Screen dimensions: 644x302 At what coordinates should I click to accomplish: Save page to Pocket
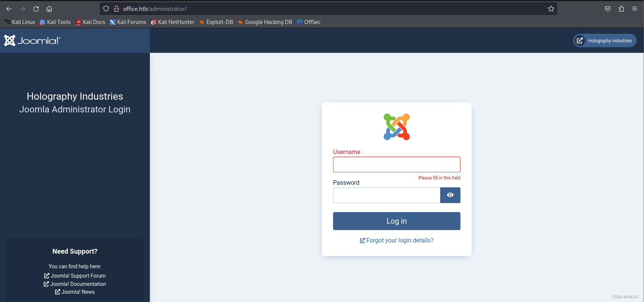coord(608,9)
